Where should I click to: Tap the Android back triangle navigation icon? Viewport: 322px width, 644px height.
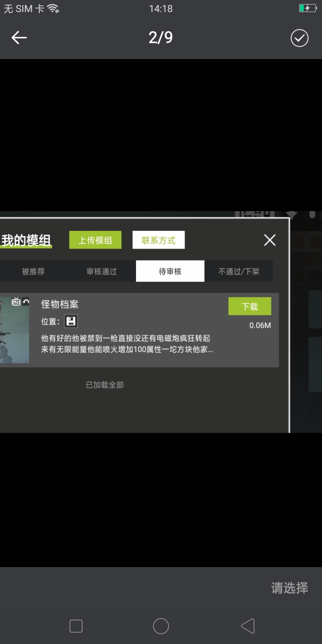point(247,626)
